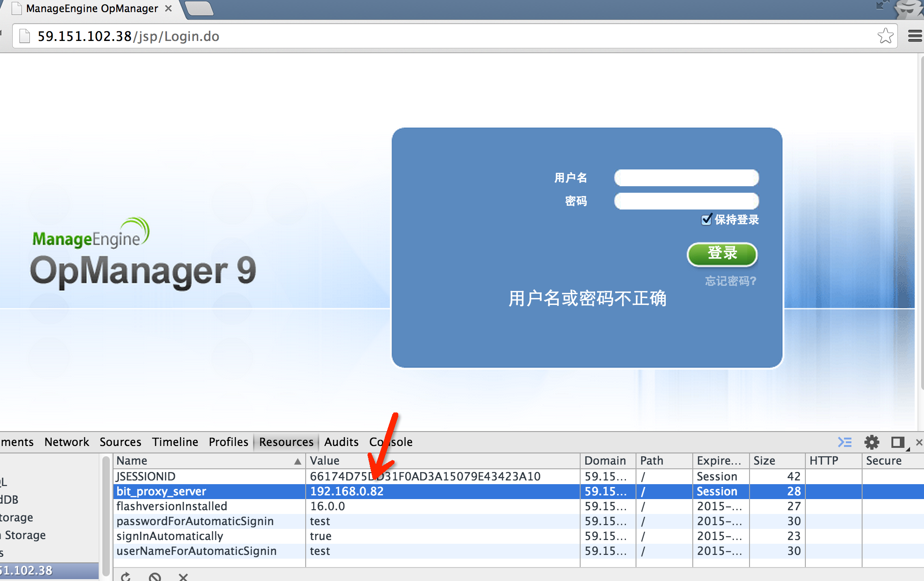This screenshot has height=581, width=924.
Task: Click the Elements tab partially labeled 'ments'
Action: (x=17, y=442)
